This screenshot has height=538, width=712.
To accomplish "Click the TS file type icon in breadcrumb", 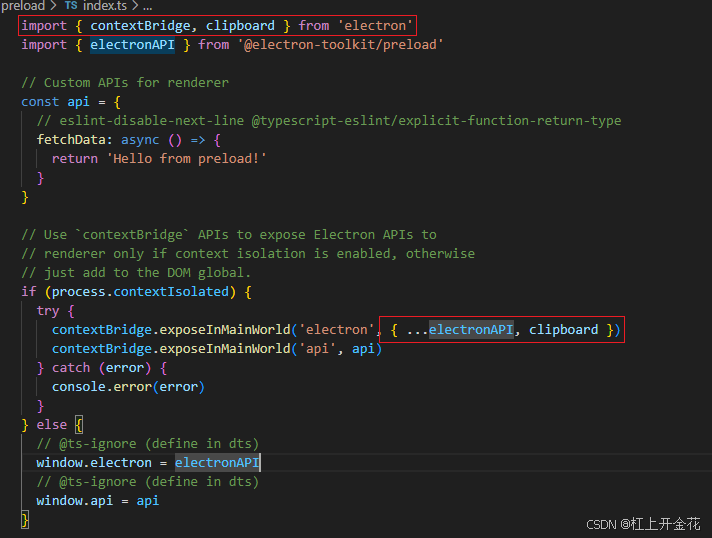I will coord(71,5).
